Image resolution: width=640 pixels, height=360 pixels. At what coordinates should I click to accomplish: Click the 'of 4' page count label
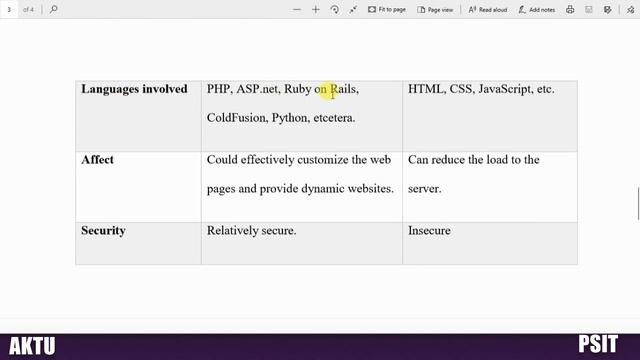click(x=29, y=9)
